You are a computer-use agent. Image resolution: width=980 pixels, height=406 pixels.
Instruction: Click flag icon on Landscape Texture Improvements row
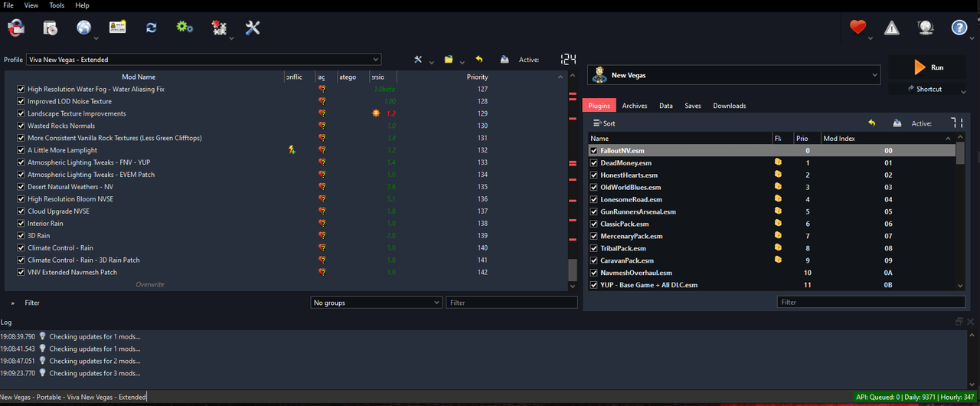tap(322, 113)
